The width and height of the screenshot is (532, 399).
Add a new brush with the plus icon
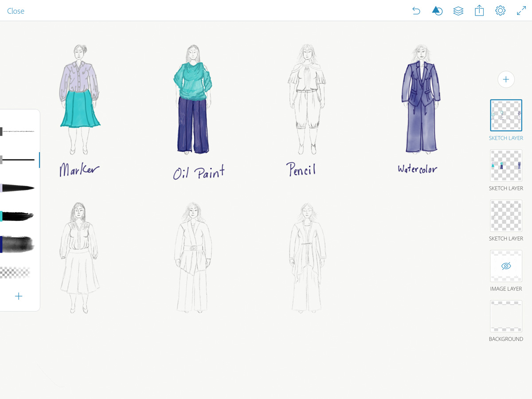point(19,296)
